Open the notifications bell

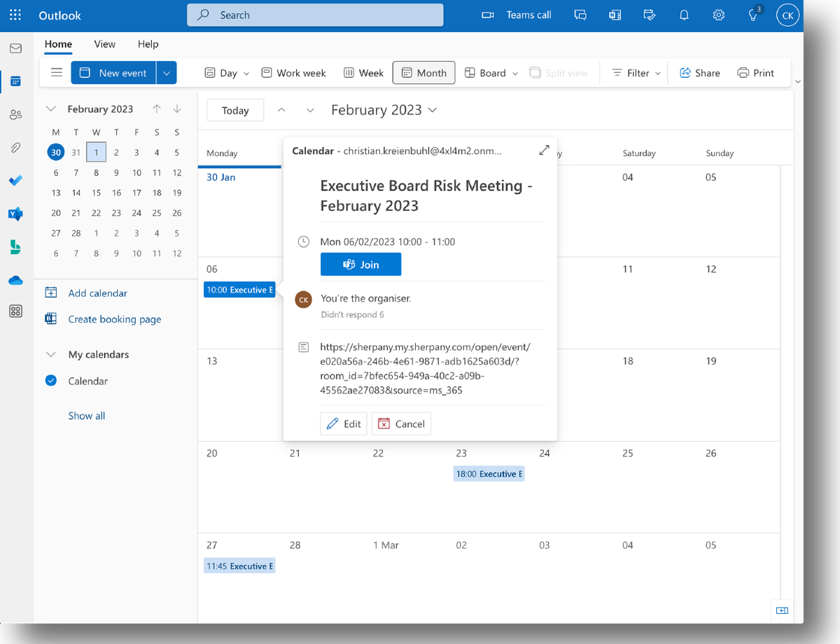684,14
